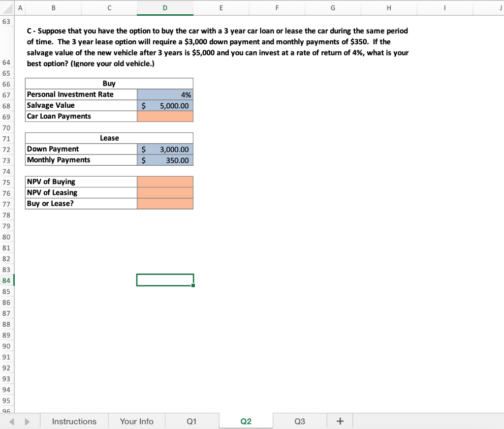Select row 84 by clicking its row number

coord(7,280)
